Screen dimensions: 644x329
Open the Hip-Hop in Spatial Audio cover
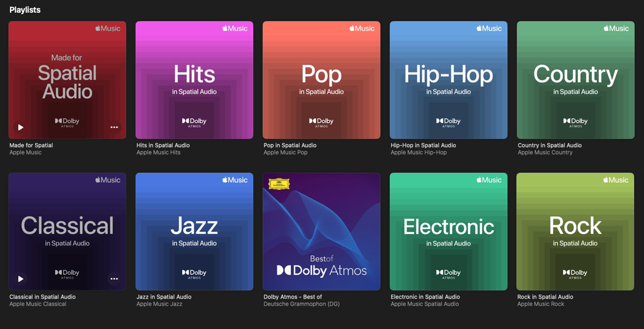(x=449, y=80)
